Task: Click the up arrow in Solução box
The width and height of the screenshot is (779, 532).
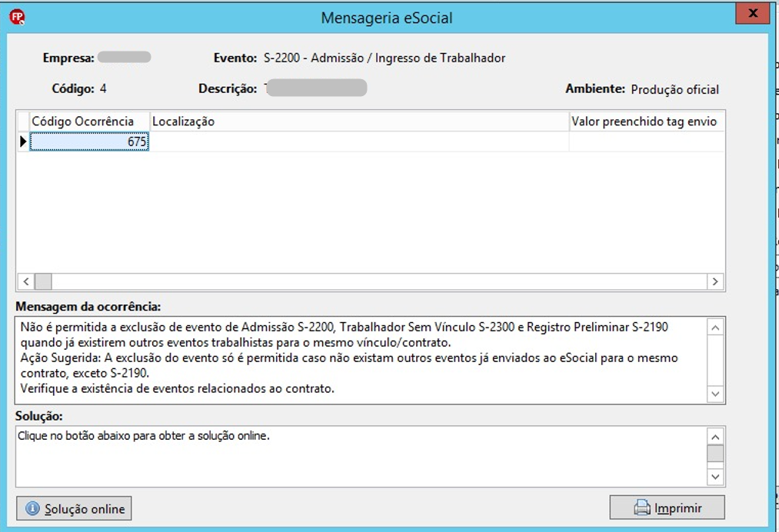Action: click(x=715, y=437)
